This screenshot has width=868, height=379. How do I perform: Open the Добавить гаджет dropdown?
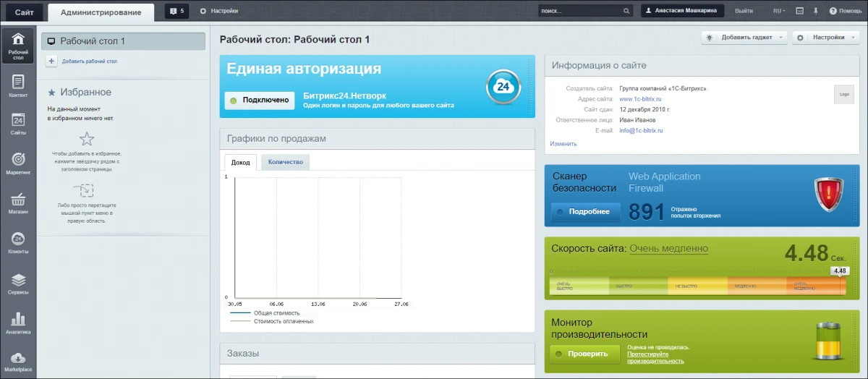point(744,37)
